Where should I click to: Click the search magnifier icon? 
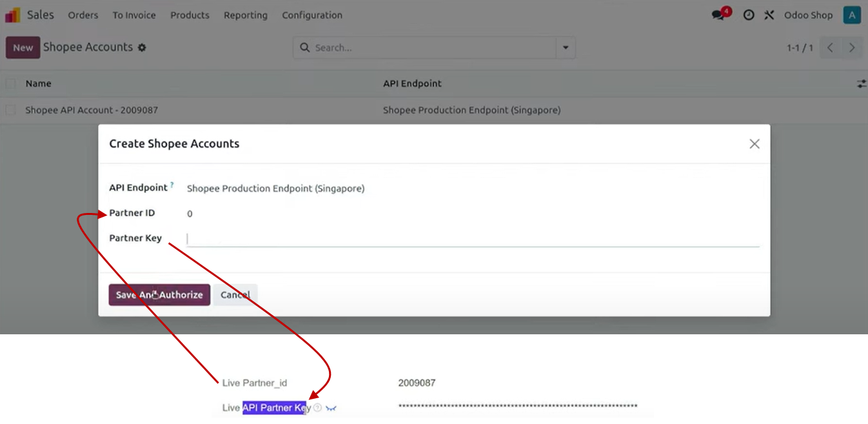tap(305, 48)
